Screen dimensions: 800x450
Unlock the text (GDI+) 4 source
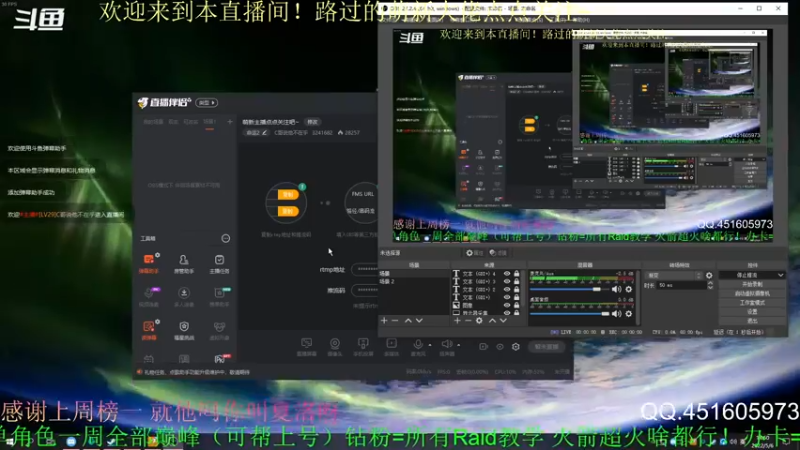[x=516, y=273]
